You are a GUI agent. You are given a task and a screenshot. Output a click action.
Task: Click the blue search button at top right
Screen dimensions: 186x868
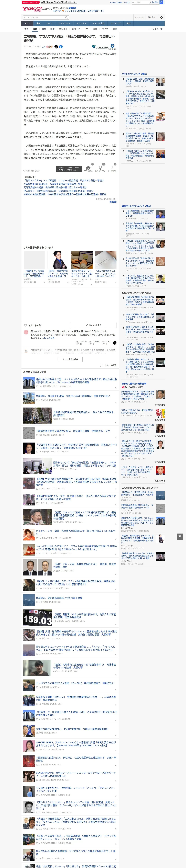click(161, 2)
